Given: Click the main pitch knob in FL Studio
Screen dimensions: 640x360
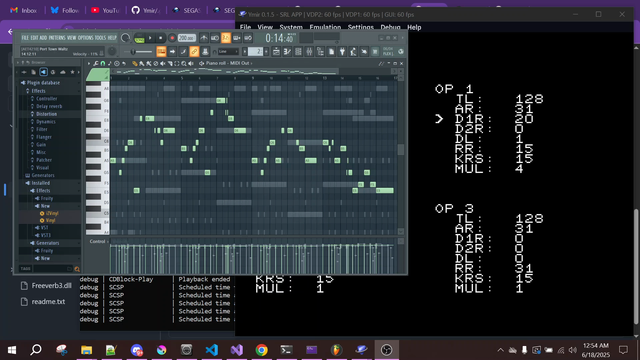Looking at the screenshot, I should click(112, 51).
